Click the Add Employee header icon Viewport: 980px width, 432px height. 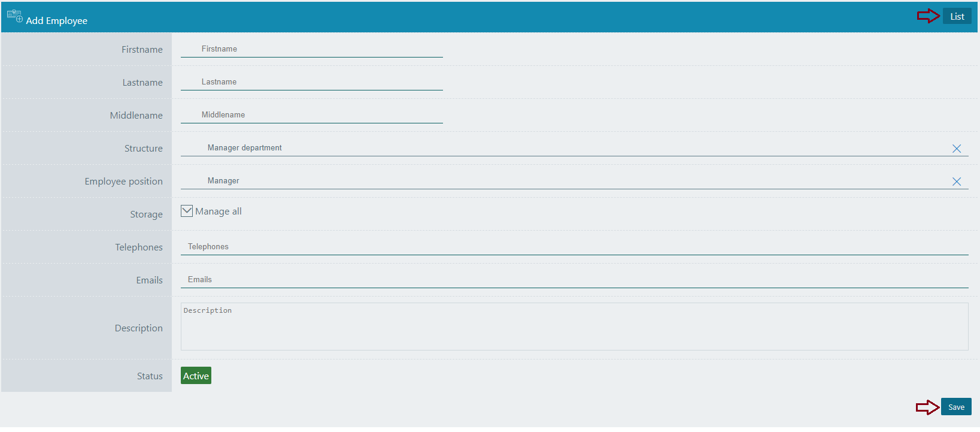14,16
